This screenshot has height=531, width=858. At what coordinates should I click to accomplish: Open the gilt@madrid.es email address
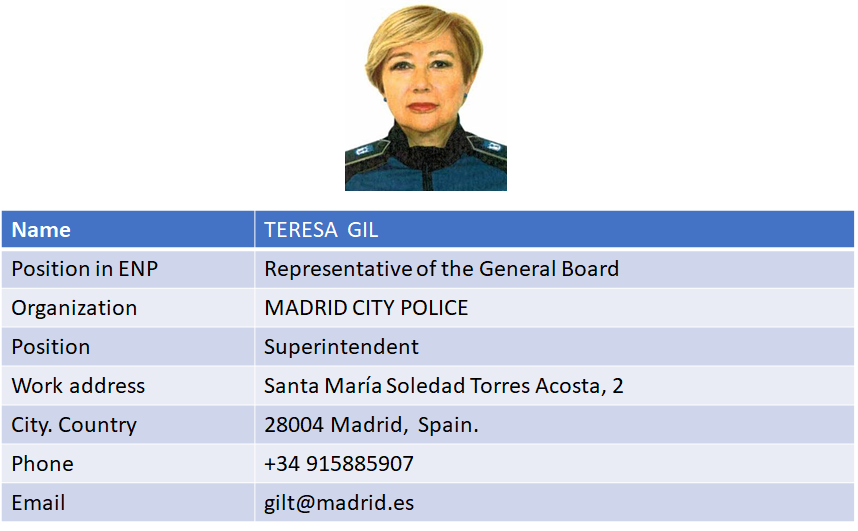(x=339, y=503)
